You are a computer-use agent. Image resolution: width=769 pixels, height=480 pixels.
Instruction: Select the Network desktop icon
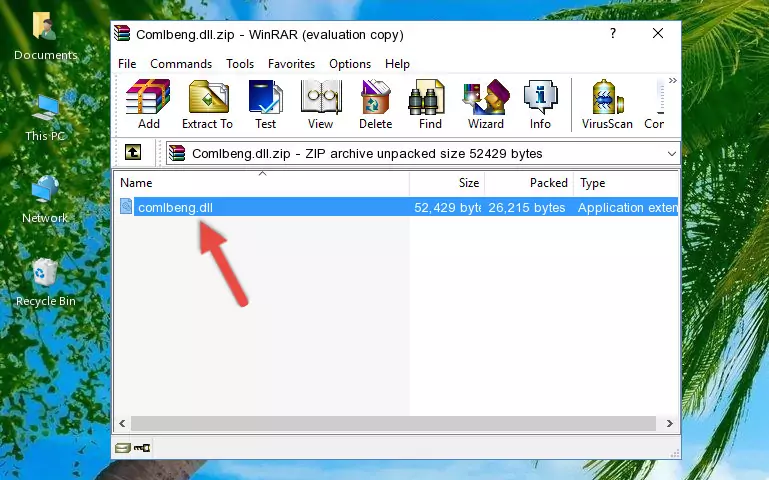[x=45, y=200]
